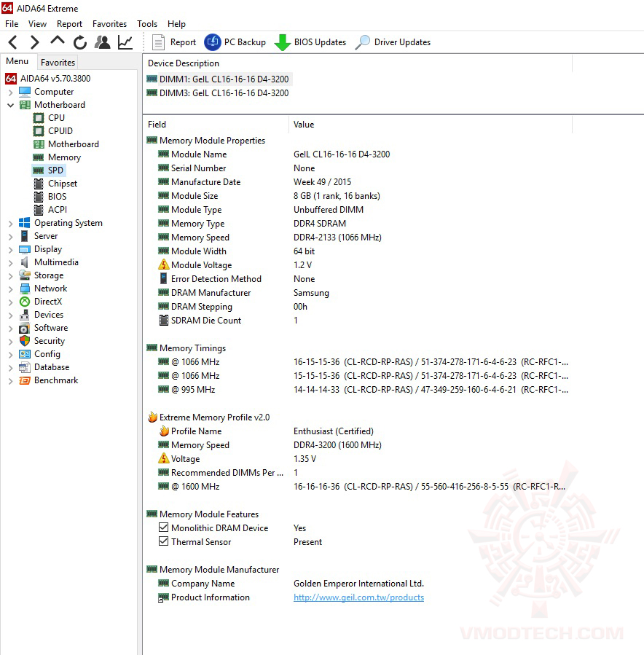The height and width of the screenshot is (655, 644).
Task: Toggle the Monolithic DRAM Device checkbox
Action: [x=164, y=527]
